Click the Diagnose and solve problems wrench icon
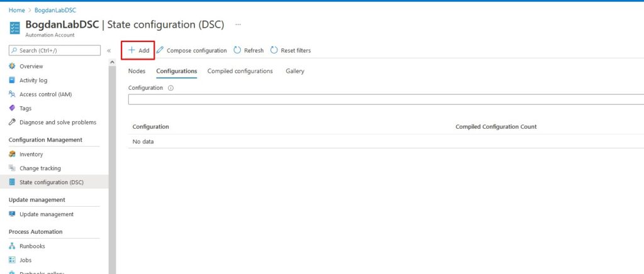The image size is (644, 274). click(12, 122)
